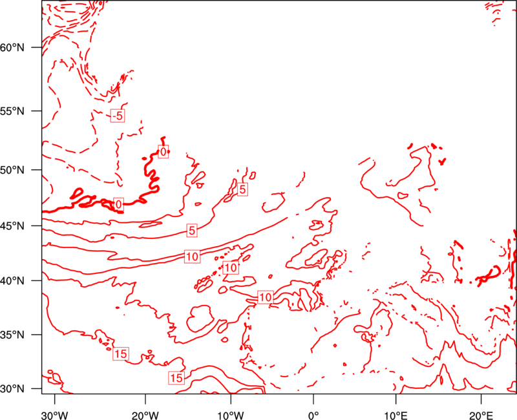Image resolution: width=517 pixels, height=420 pixels.
Task: Click the 30°W longitude axis label
Action: pyautogui.click(x=55, y=415)
